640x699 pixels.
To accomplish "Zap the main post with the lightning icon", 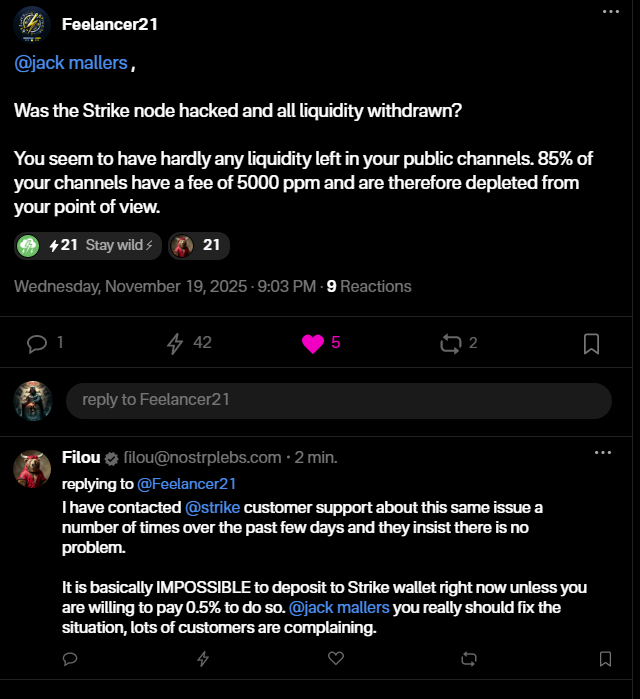I will 175,343.
